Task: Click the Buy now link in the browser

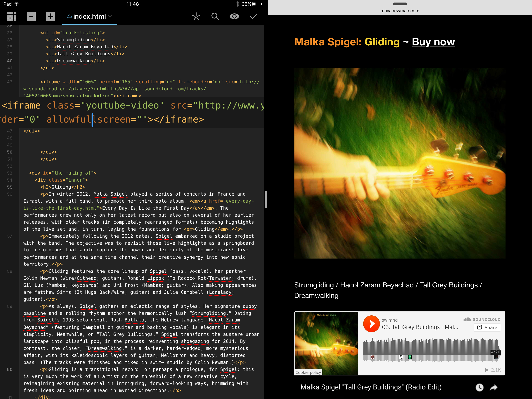Action: click(x=433, y=42)
